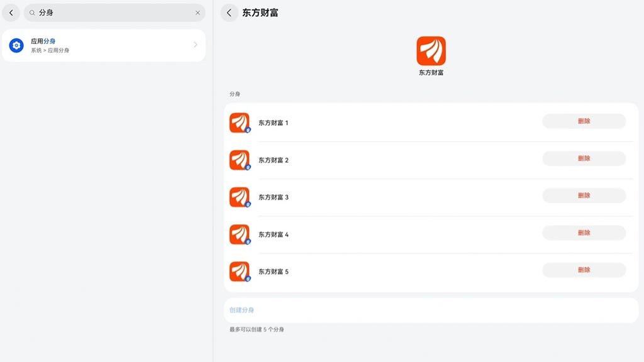Delete the 东方财富 1 clone
This screenshot has height=362, width=644.
click(x=584, y=121)
